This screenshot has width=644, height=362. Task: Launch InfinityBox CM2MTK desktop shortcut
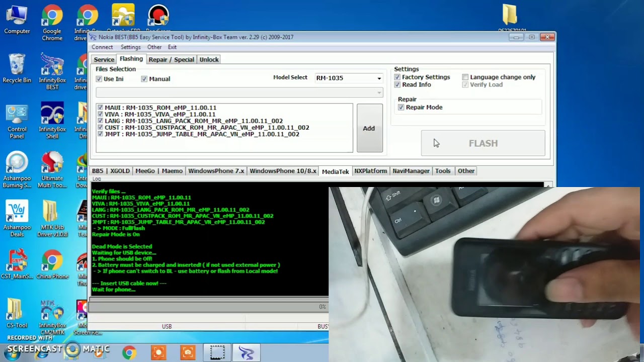coord(52,317)
